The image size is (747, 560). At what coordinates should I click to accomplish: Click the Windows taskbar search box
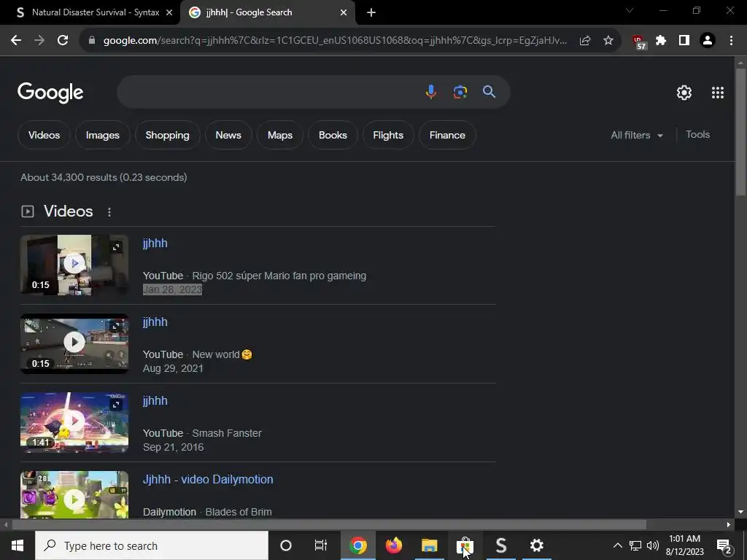(x=152, y=545)
